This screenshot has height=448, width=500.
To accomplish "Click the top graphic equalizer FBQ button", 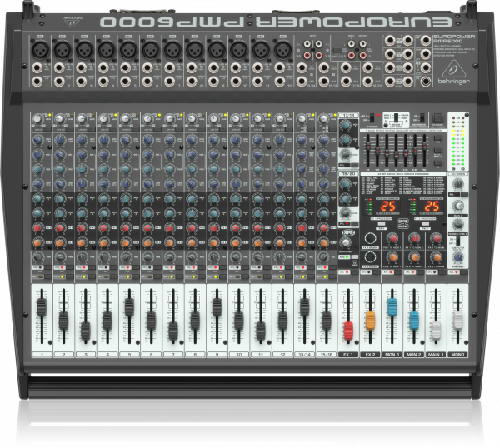I will click(437, 138).
